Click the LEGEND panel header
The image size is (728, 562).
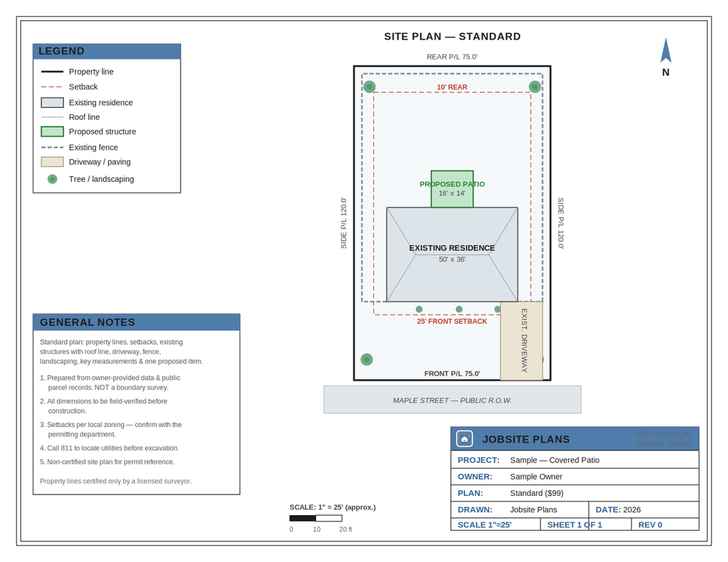click(107, 52)
